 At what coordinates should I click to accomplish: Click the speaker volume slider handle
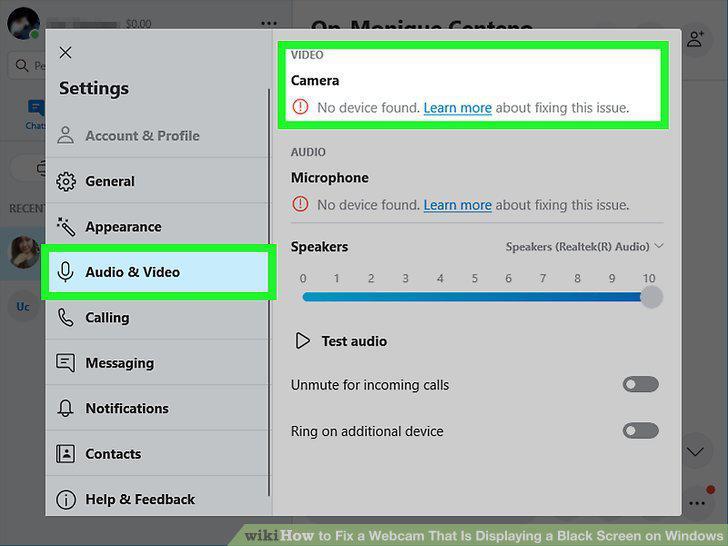click(651, 297)
